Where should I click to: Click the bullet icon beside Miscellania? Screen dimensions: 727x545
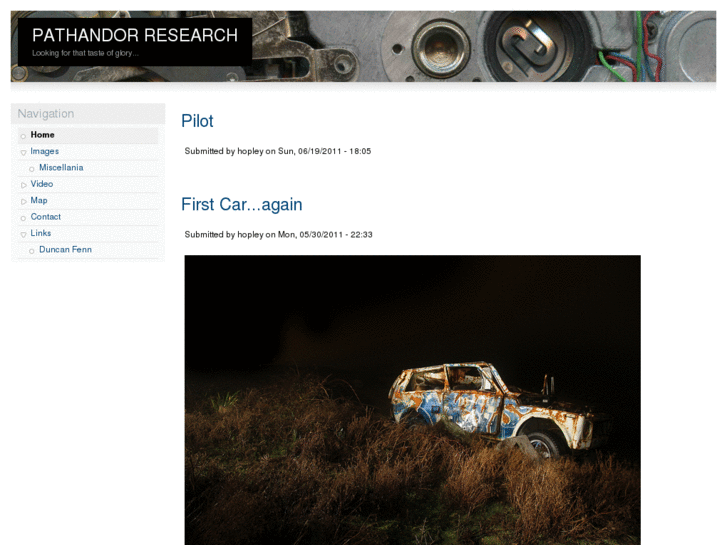coord(32,169)
